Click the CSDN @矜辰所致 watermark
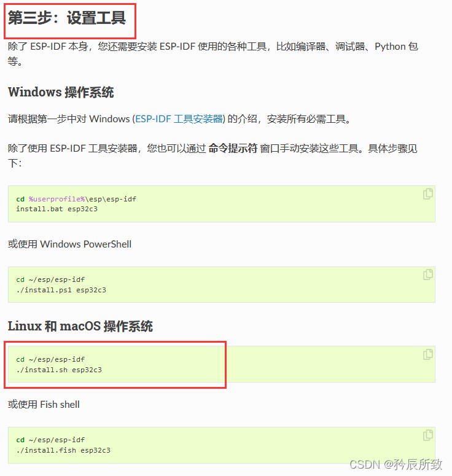 click(x=396, y=464)
